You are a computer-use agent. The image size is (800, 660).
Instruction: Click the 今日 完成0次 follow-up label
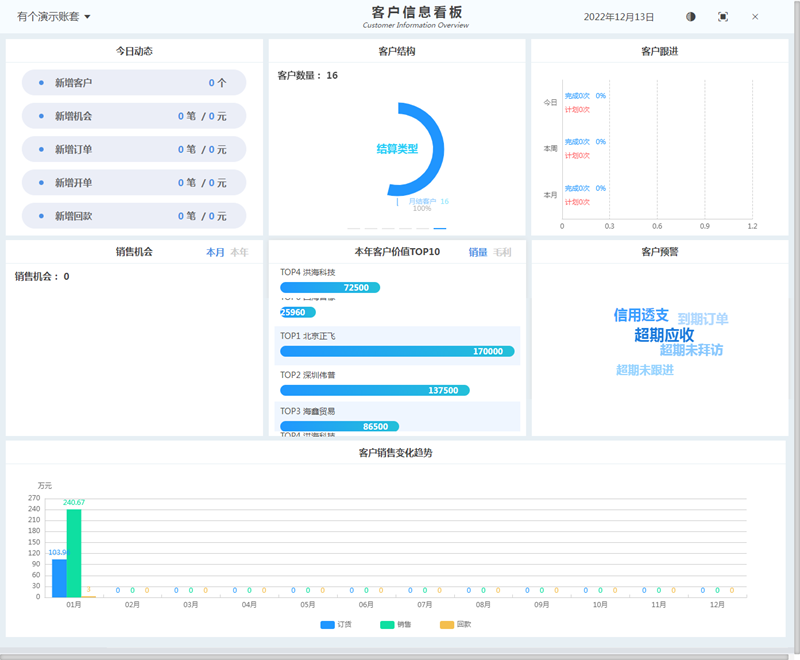pos(577,96)
